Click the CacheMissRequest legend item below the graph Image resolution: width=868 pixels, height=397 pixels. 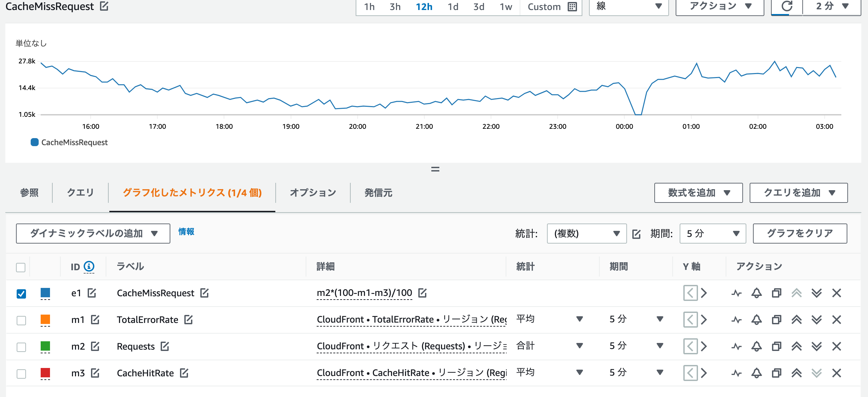tap(68, 142)
